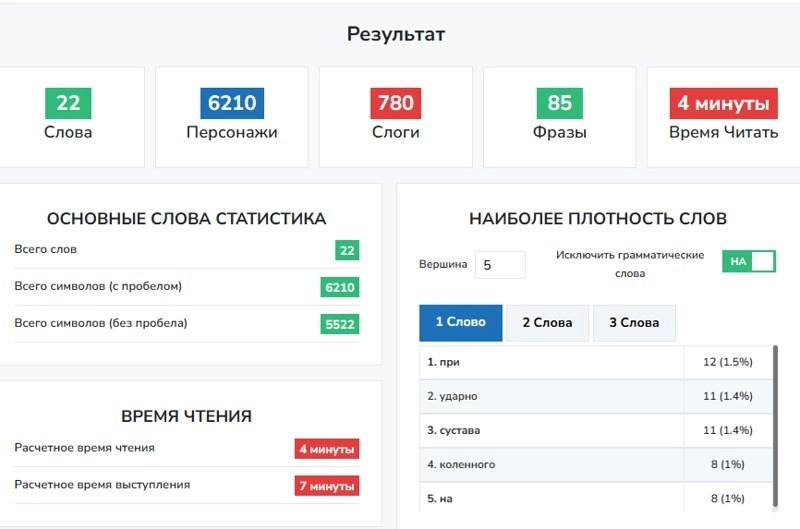Select the row for word "при"

550,361
